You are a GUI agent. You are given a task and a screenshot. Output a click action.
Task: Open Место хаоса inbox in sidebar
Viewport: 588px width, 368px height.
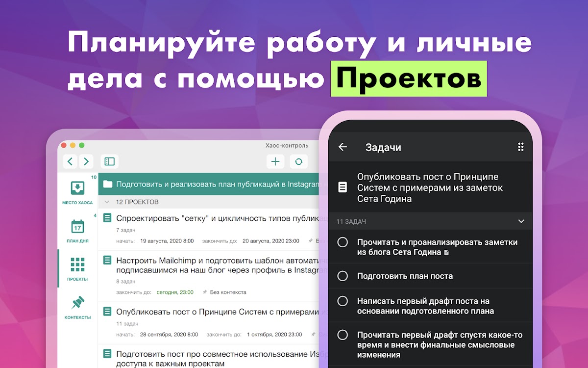point(77,192)
